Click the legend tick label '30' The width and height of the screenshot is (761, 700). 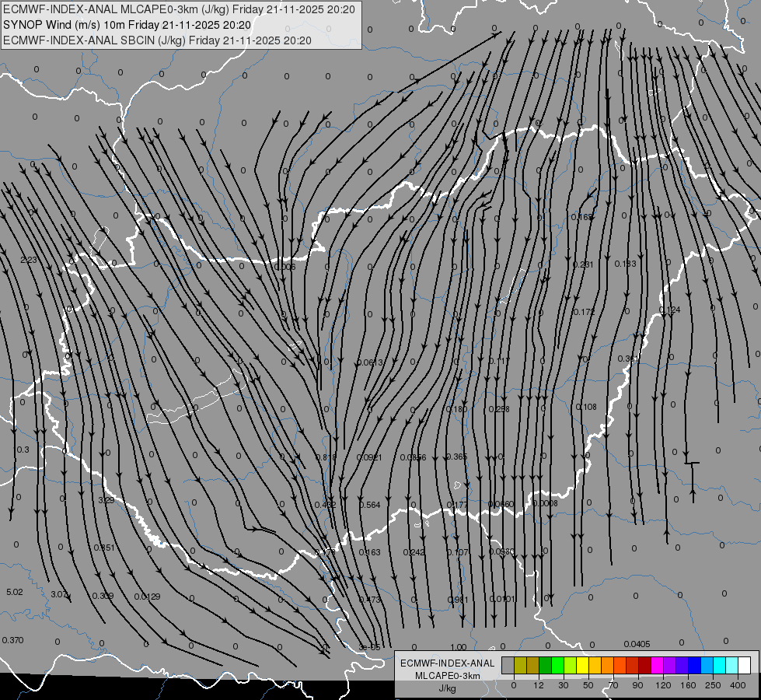click(564, 685)
